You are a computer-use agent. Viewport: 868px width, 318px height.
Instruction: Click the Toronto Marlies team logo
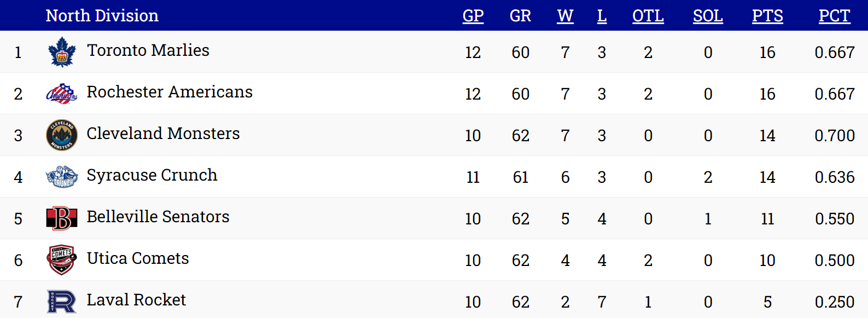(x=62, y=52)
